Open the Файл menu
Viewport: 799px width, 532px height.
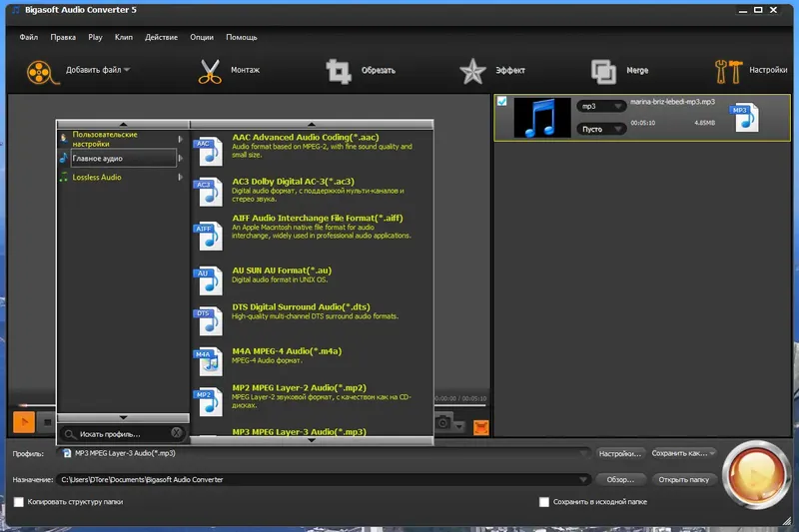pyautogui.click(x=29, y=37)
